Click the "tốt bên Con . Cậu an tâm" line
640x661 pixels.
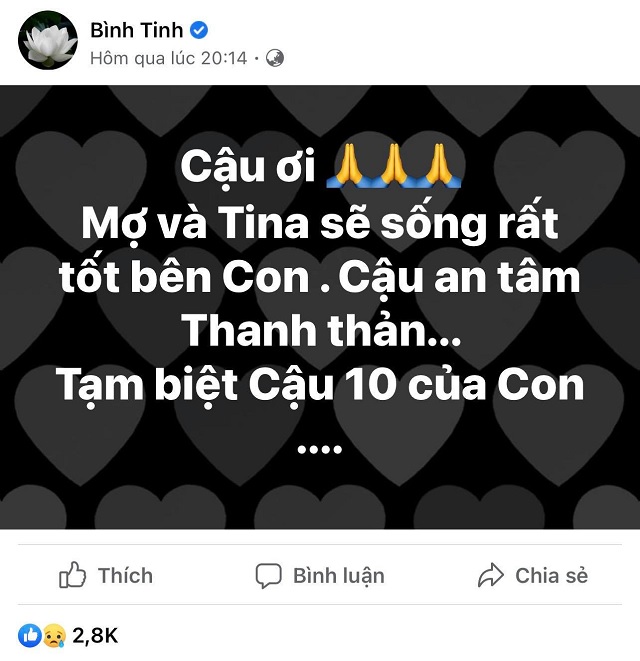coord(320,277)
